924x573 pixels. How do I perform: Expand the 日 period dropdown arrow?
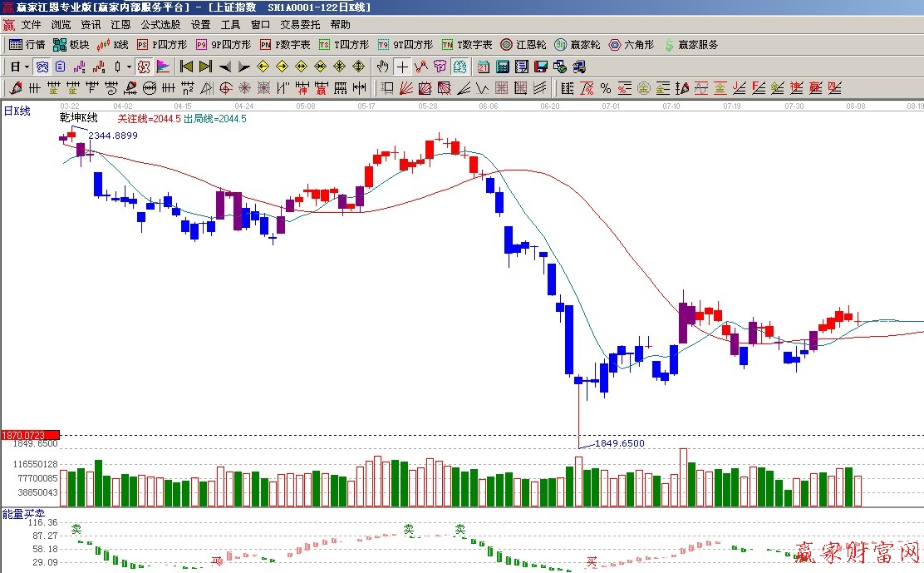[27, 67]
